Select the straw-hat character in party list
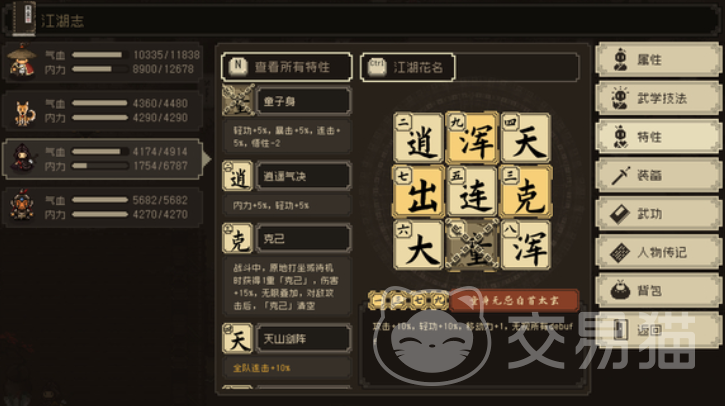The image size is (725, 406). [103, 62]
